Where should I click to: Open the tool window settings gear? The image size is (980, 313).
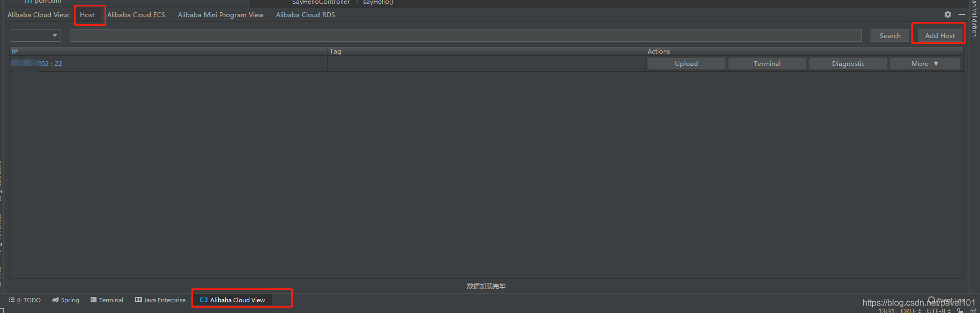coord(948,14)
